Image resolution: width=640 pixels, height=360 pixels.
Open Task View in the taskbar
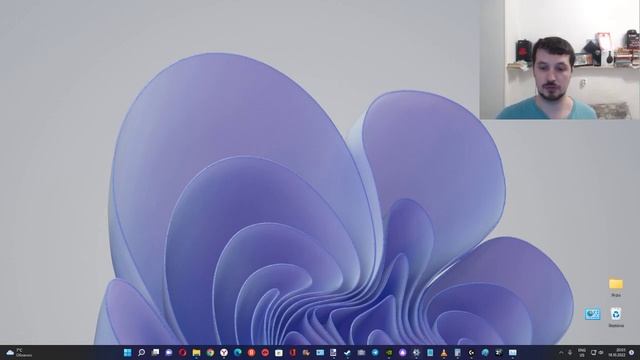click(155, 353)
